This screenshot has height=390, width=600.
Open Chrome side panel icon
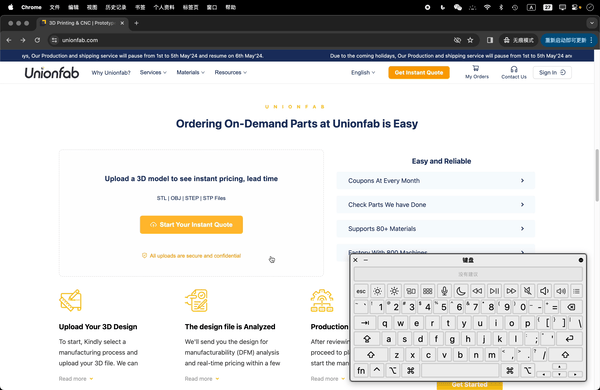490,40
